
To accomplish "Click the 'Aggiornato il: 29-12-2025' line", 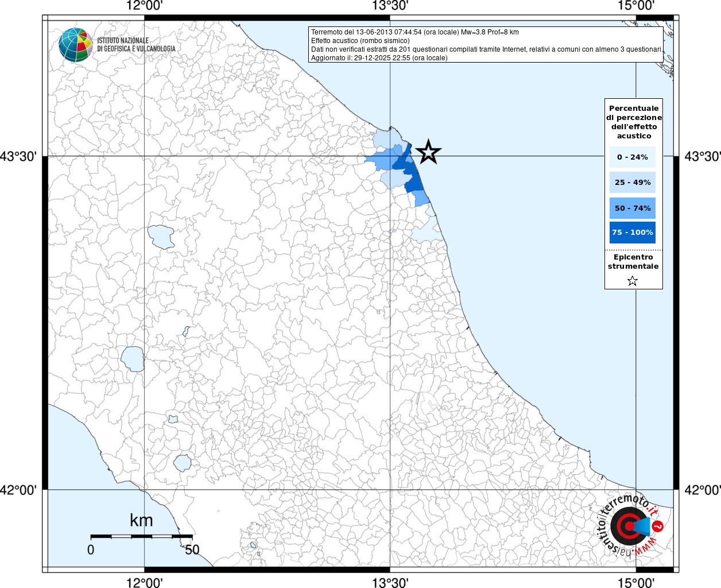I will 379,58.
